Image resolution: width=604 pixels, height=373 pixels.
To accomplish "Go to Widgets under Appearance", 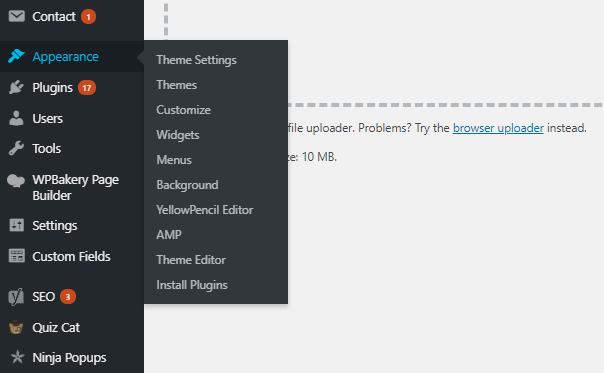I will (x=178, y=135).
